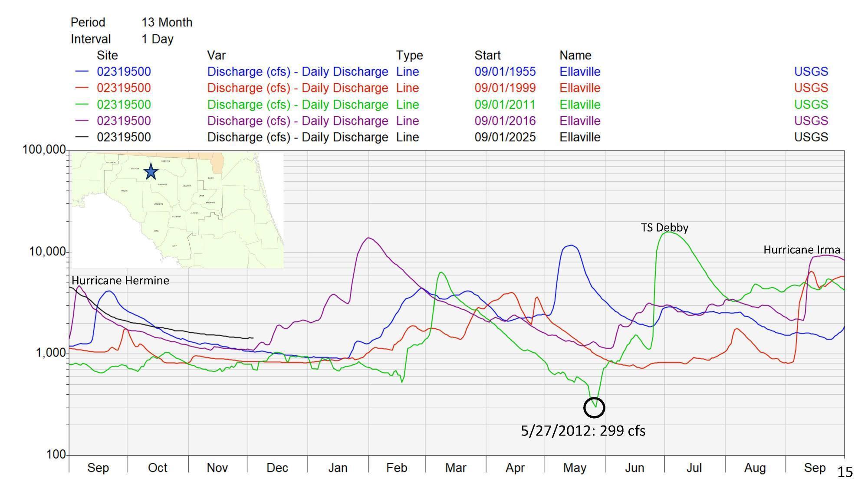Click the blue star map marker

click(151, 172)
